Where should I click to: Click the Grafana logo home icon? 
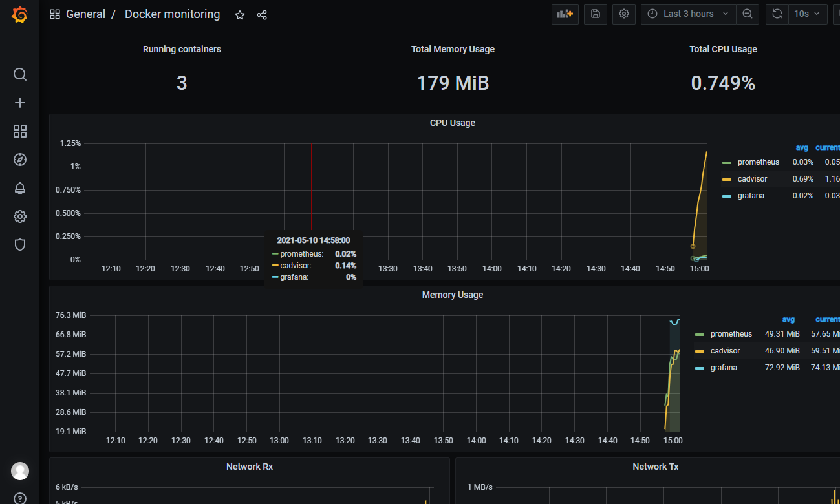pyautogui.click(x=19, y=15)
